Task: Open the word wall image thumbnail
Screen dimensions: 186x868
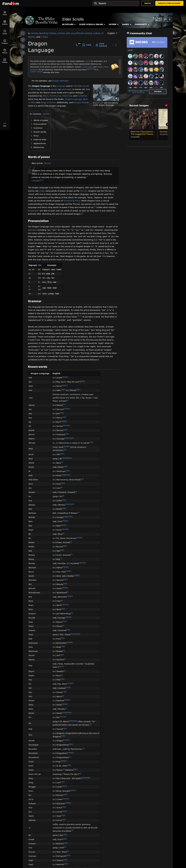Action: [106, 93]
